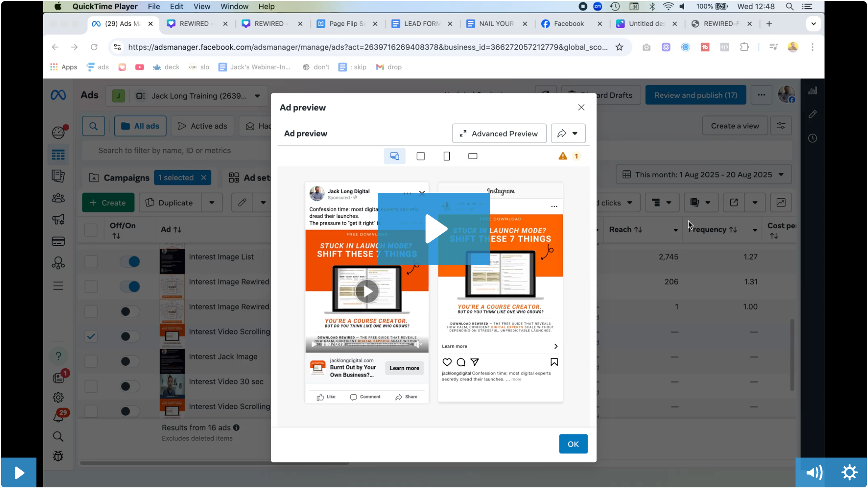Click the megaphone icon in left sidebar

click(x=58, y=219)
